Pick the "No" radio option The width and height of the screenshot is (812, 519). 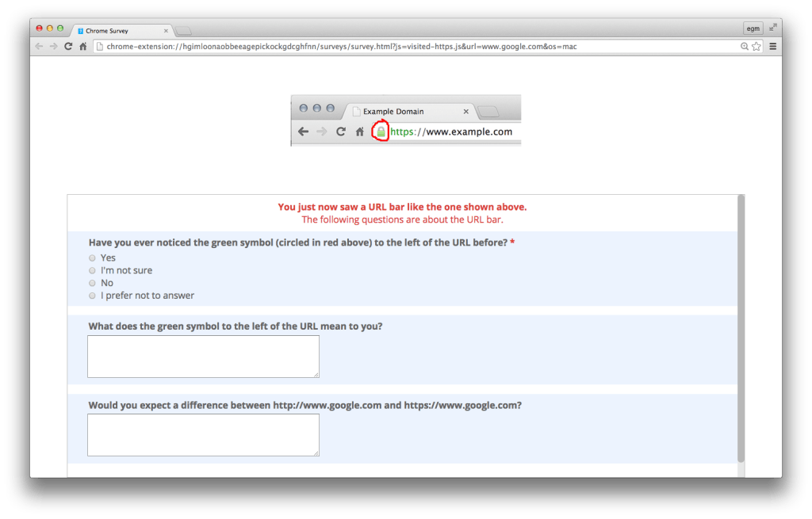point(92,284)
